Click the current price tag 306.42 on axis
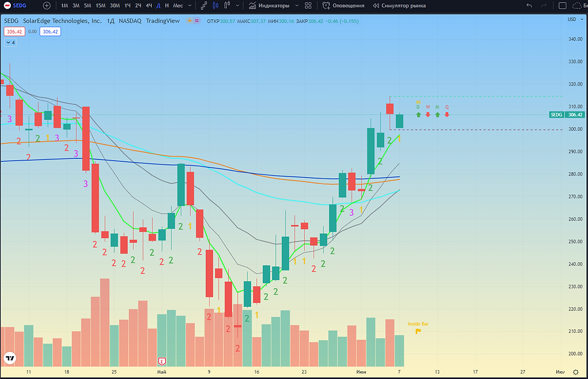Viewport: 588px width, 379px height. [x=575, y=115]
